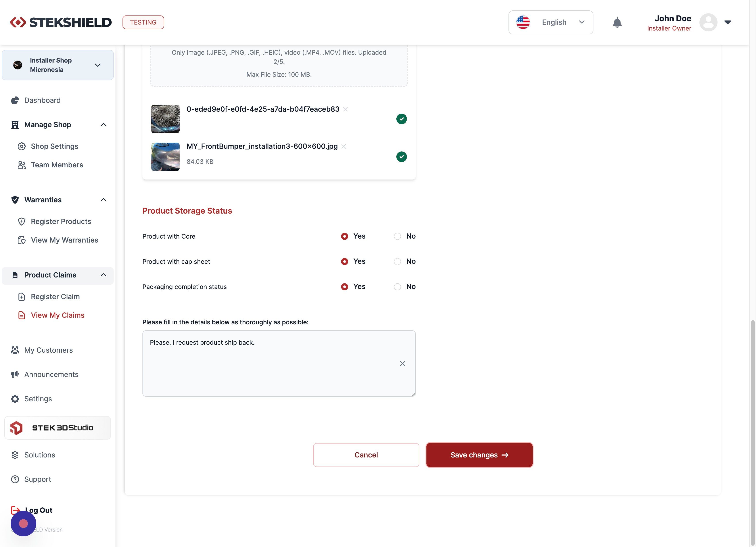Click the Cancel button

(x=366, y=455)
